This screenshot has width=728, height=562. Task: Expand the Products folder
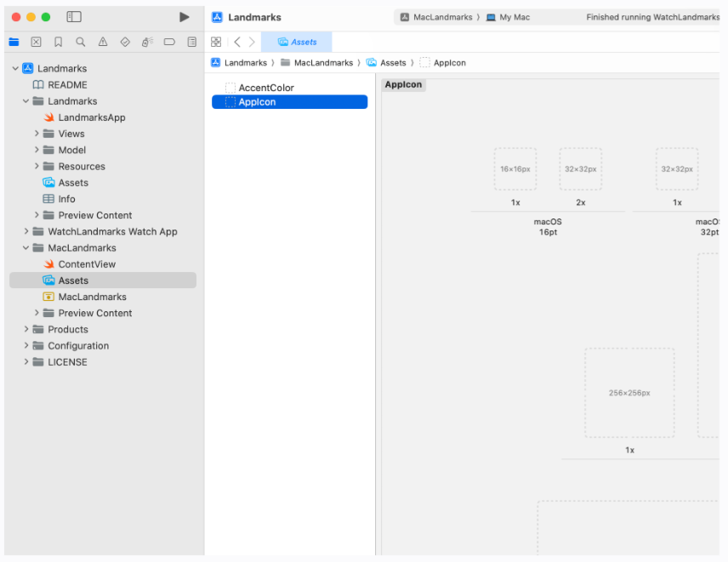click(26, 330)
